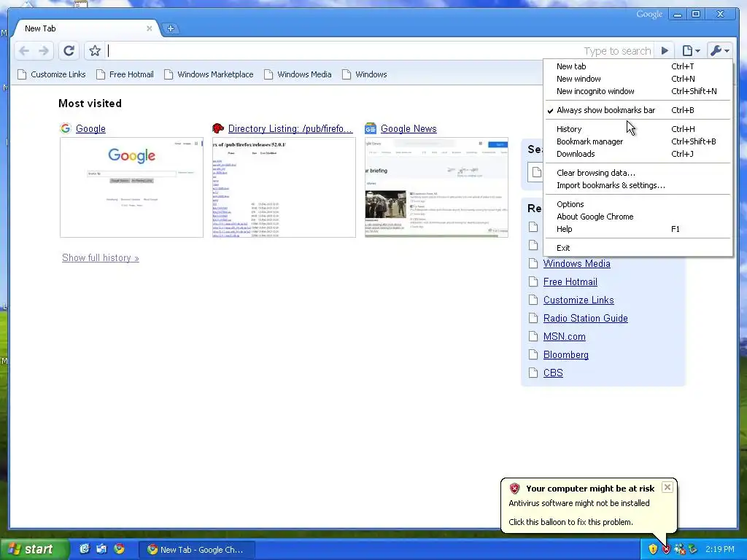Click the page icon beside Customize Links list entry
The height and width of the screenshot is (560, 747).
tap(533, 300)
